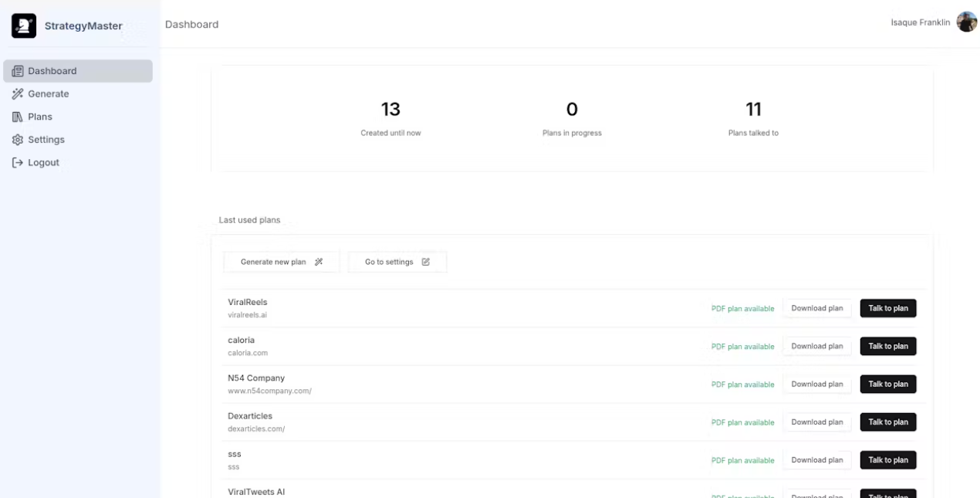Viewport: 980px width, 498px height.
Task: Open the Settings menu item
Action: coord(78,140)
